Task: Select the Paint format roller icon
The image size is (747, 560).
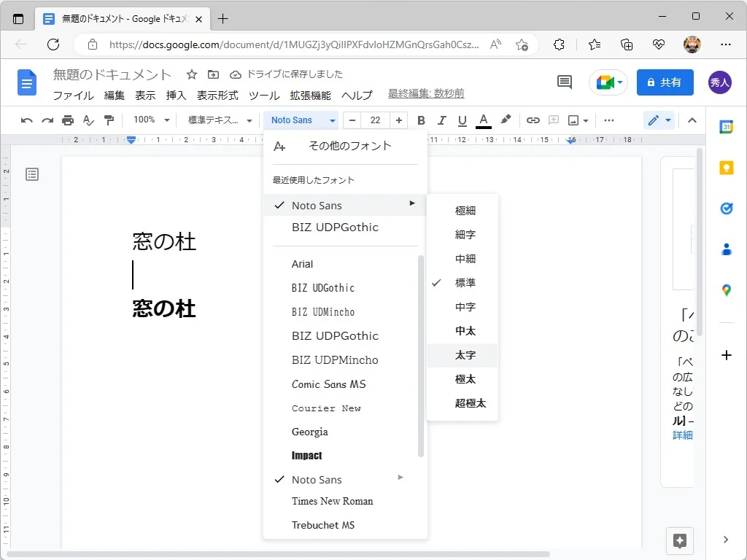Action: pos(109,120)
